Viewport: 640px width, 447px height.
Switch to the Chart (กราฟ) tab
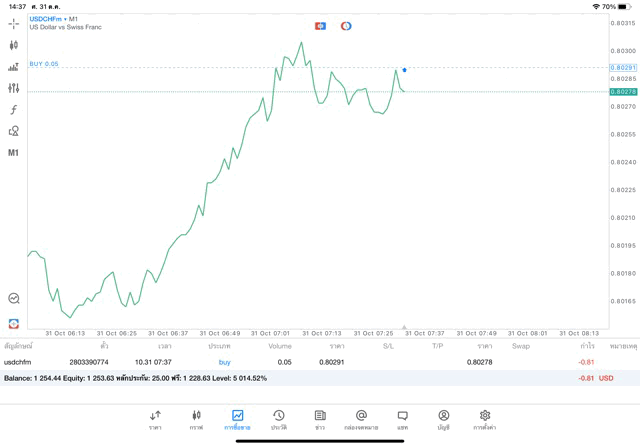tap(196, 420)
